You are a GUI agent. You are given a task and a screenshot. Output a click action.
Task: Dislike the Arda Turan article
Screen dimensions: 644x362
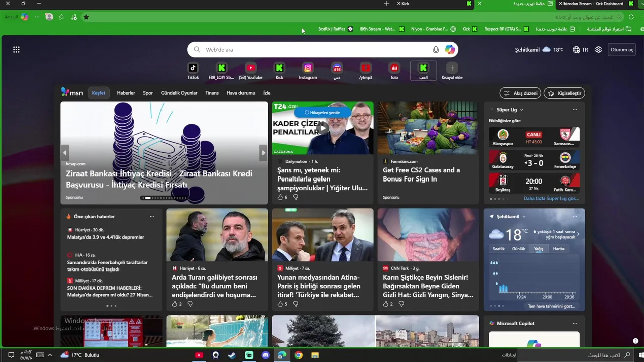point(190,304)
